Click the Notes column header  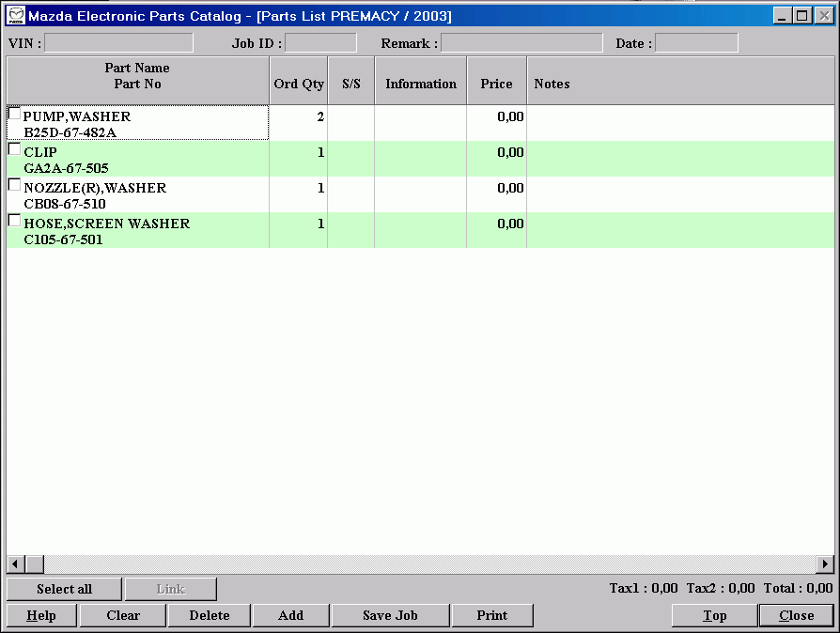pos(680,81)
